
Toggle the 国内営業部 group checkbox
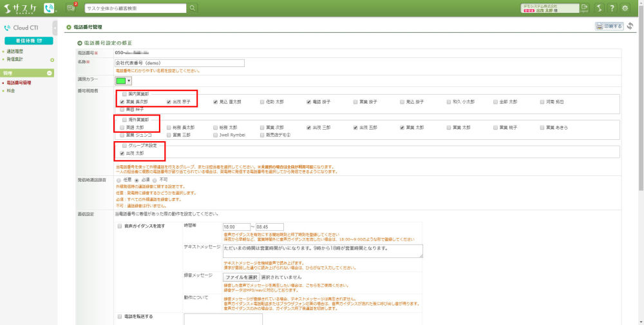[124, 94]
